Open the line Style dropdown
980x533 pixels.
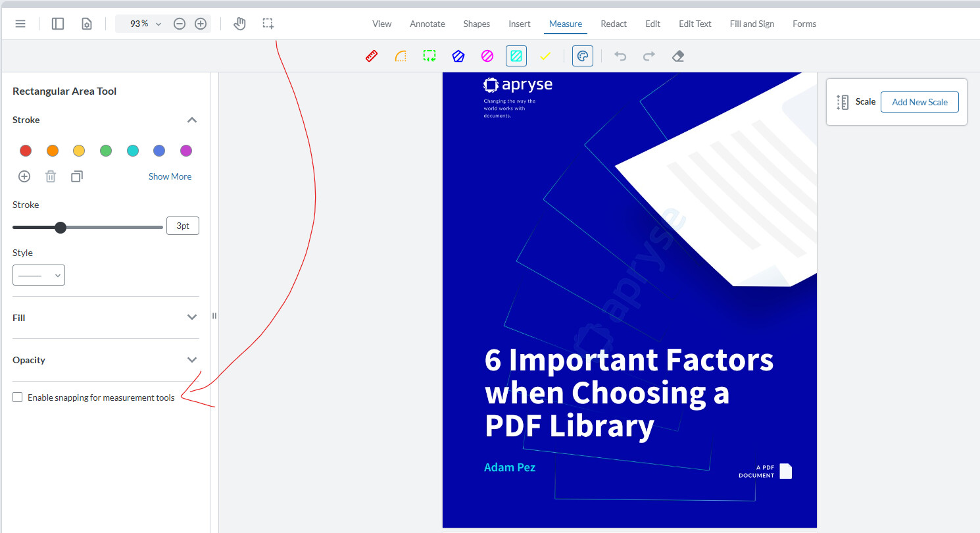coord(39,275)
